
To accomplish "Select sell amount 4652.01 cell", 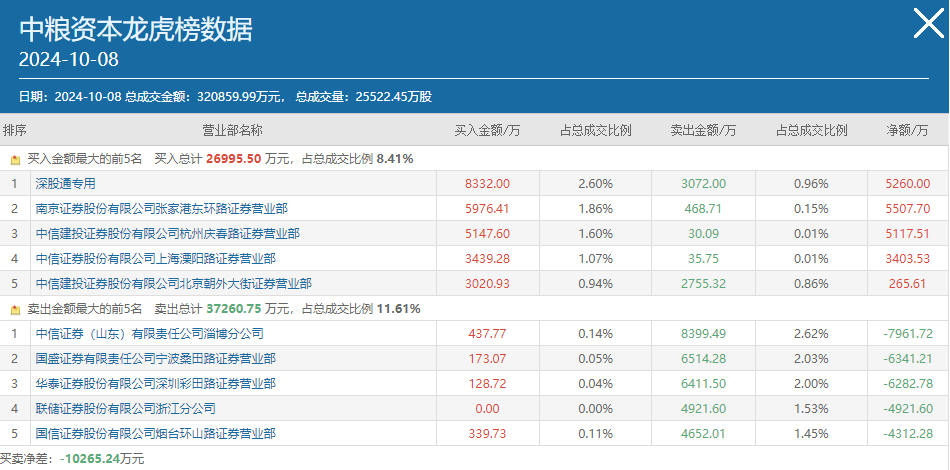I will click(703, 434).
